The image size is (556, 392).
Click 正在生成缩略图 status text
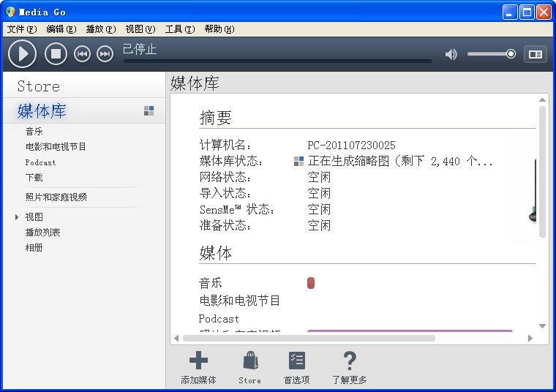[x=400, y=162]
